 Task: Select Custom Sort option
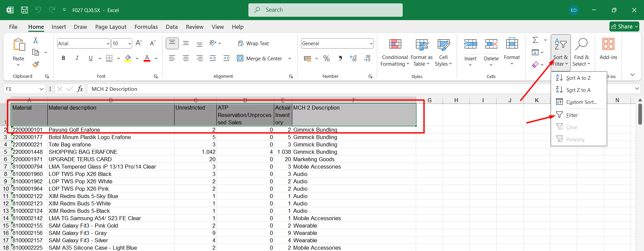pos(581,102)
